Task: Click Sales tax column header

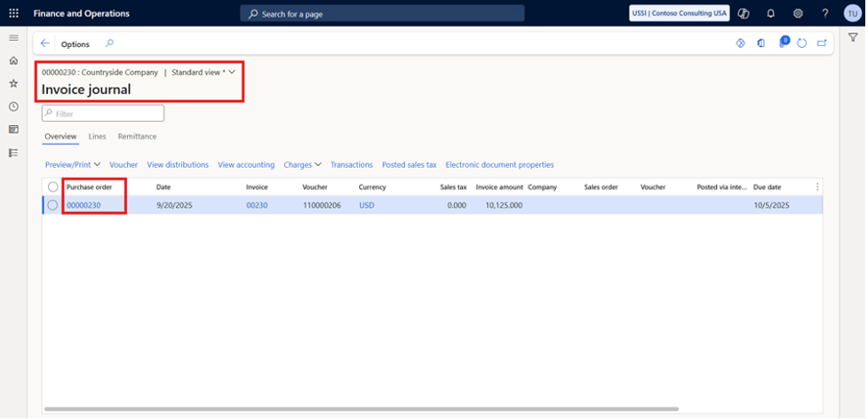Action: (x=453, y=186)
